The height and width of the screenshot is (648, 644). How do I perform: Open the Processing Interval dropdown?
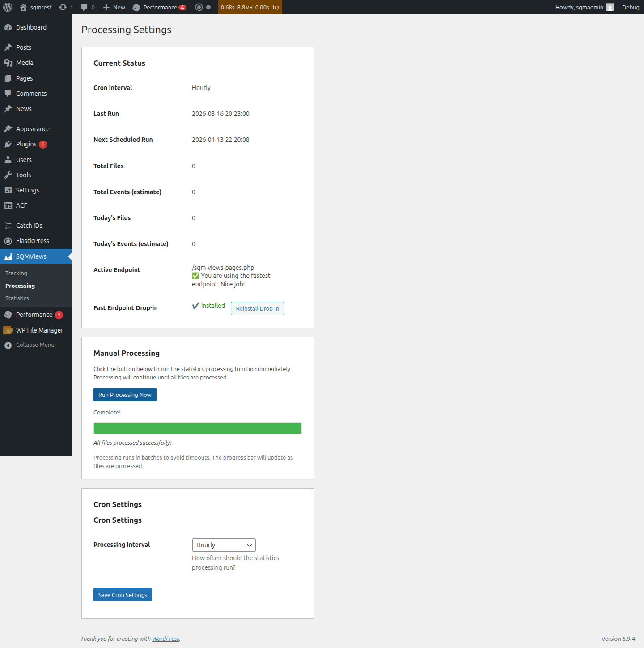click(224, 545)
